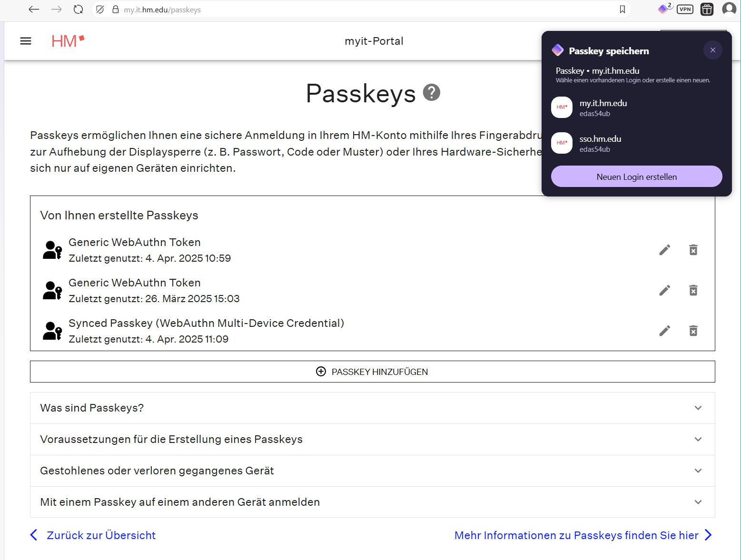The width and height of the screenshot is (741, 560).
Task: Click the PASSKEY HINZUFÜGEN button
Action: tap(372, 372)
